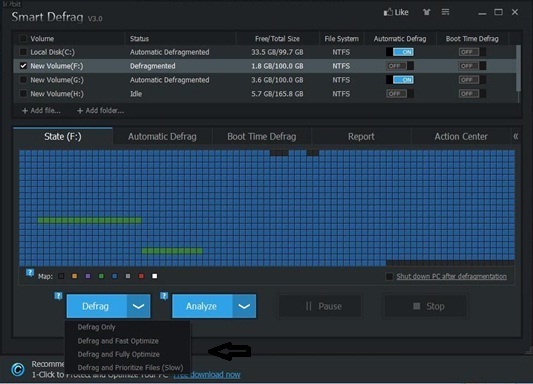This screenshot has width=533, height=384.
Task: Click the 33.5 GB/99.7 GB size cell
Action: tap(277, 52)
